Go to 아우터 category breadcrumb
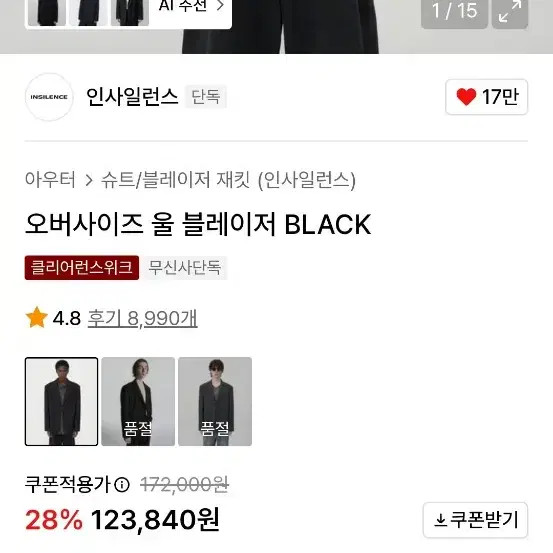553x553 pixels. click(50, 180)
